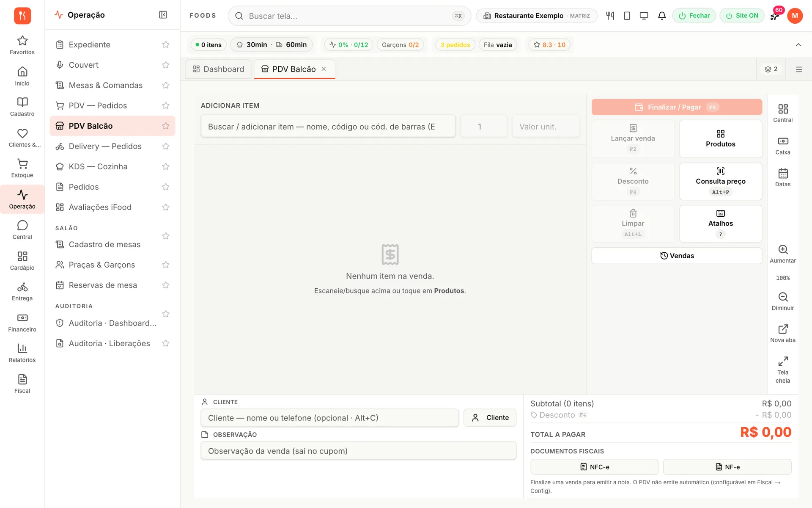The image size is (812, 508).
Task: Open the notifications bell icon
Action: pyautogui.click(x=662, y=16)
